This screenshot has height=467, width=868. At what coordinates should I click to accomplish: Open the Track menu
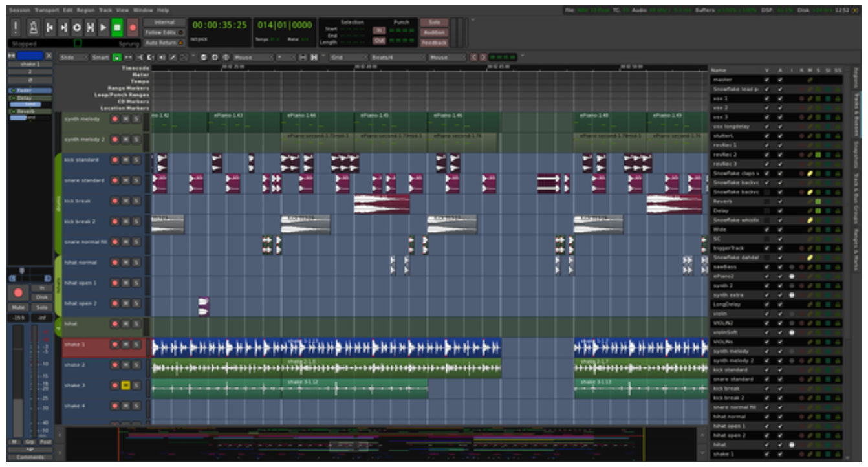point(105,10)
